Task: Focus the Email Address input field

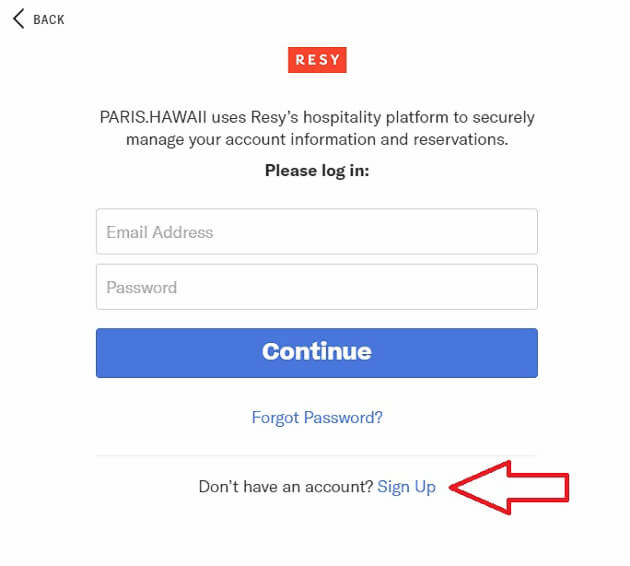Action: click(x=317, y=232)
